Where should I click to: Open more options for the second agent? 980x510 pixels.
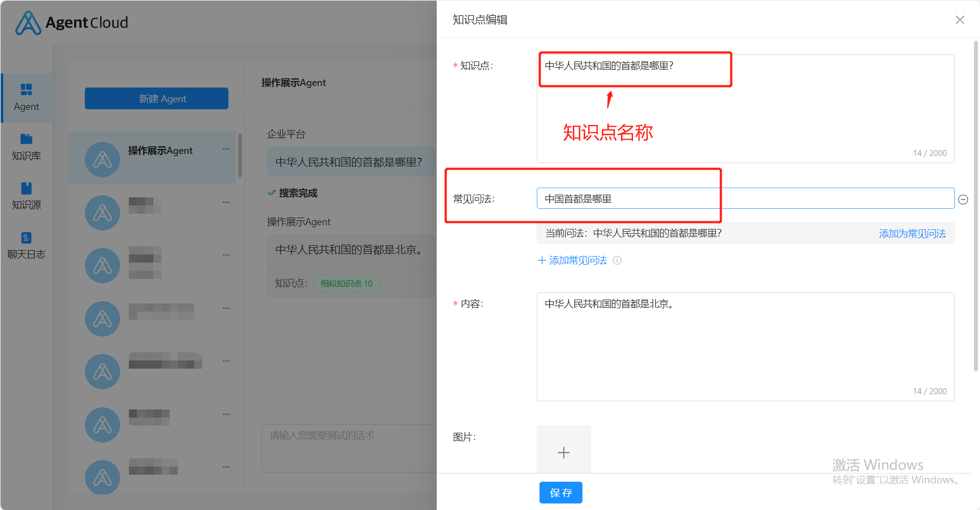[226, 202]
